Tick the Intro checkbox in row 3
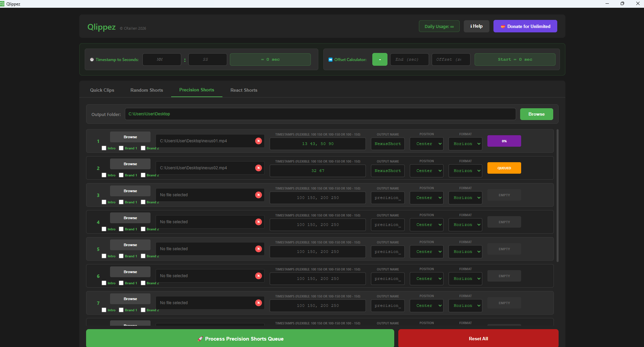 104,202
